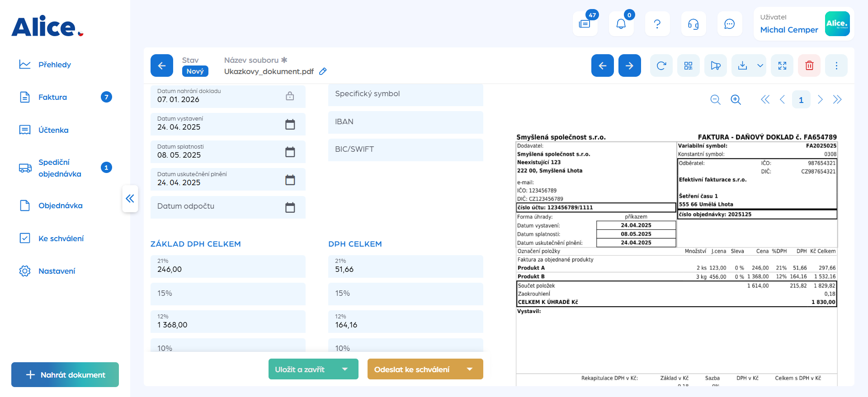Open Faktura in sidebar
Viewport: 868px width, 397px height.
(66, 97)
